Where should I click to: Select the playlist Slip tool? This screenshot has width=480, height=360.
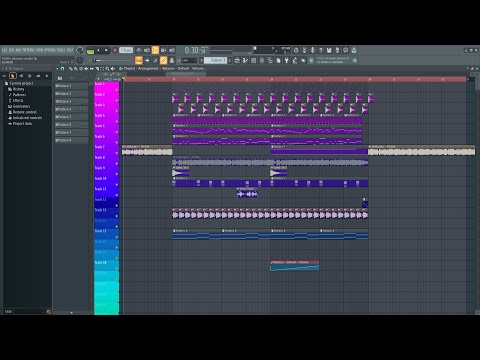92,69
